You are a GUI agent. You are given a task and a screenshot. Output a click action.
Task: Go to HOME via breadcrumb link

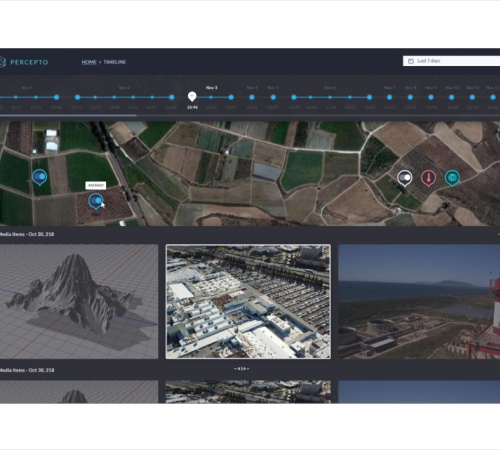tap(89, 62)
